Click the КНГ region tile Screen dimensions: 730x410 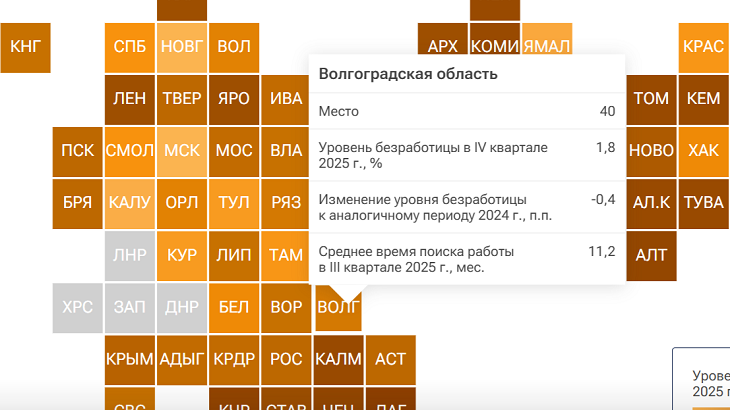25,46
